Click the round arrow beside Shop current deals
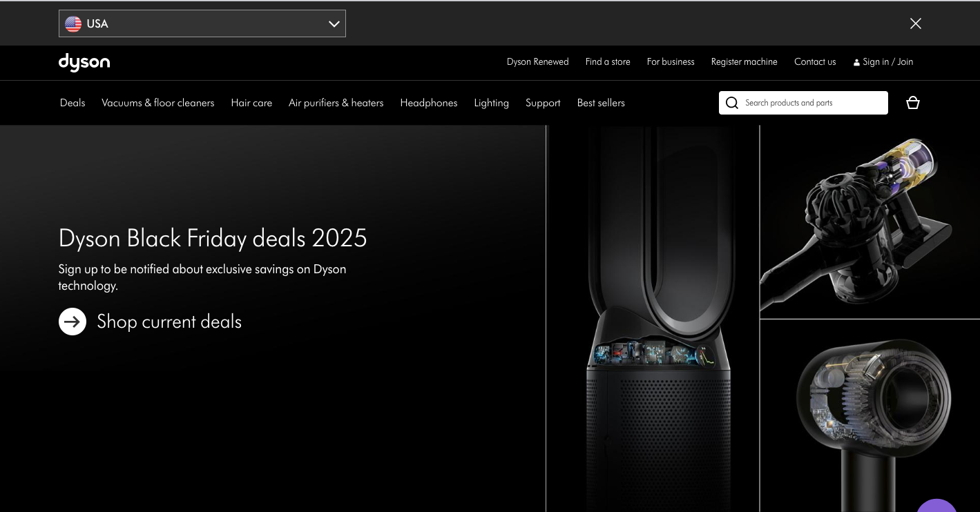Viewport: 980px width, 512px height. coord(73,322)
